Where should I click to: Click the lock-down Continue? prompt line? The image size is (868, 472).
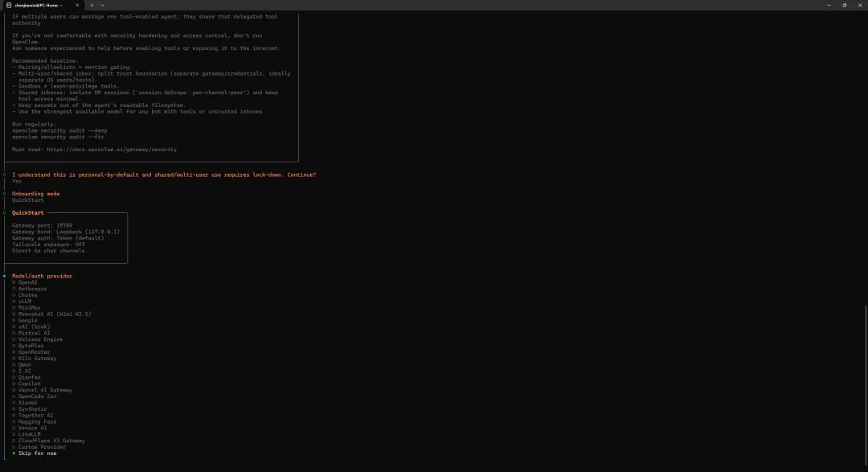point(164,175)
